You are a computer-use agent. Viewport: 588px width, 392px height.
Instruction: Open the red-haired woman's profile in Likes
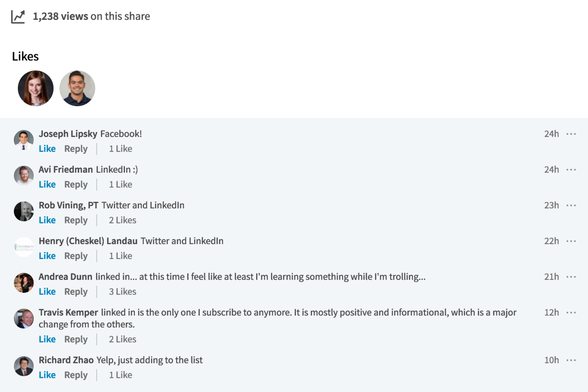tap(36, 88)
